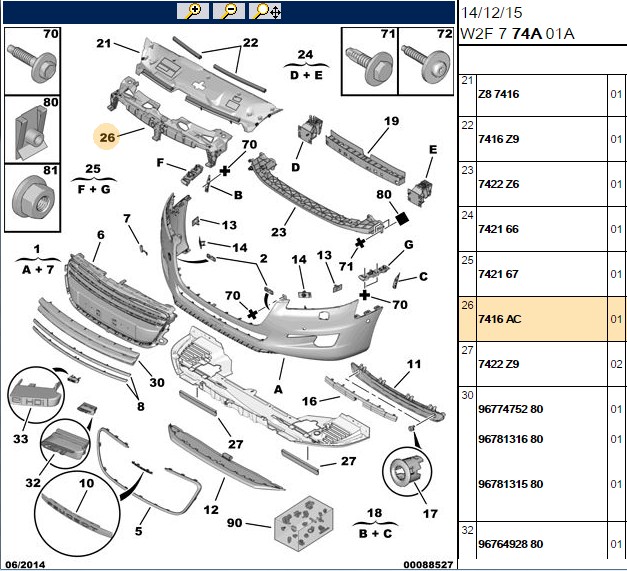Select part number 7416 AC row
This screenshot has height=571, width=627.
tap(543, 319)
